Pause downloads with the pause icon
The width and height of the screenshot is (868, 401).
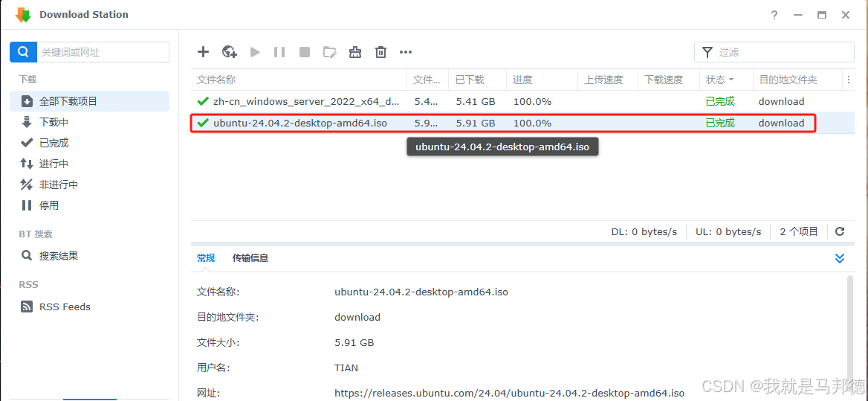(279, 52)
